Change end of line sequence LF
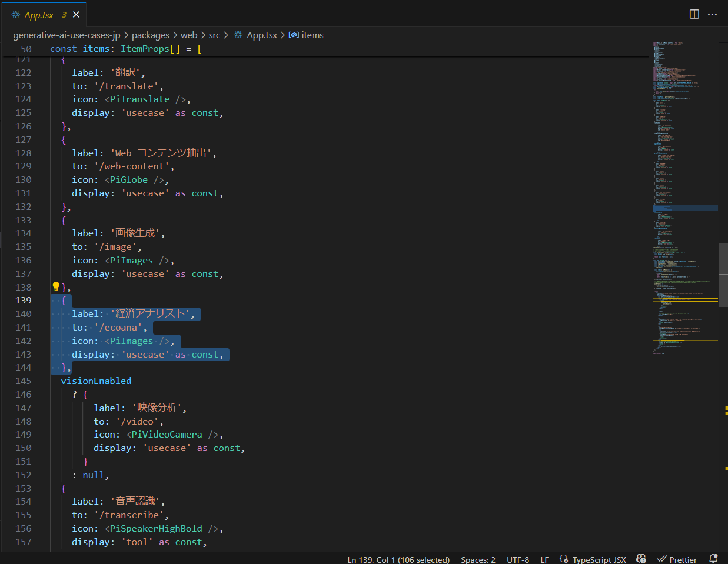 tap(544, 559)
